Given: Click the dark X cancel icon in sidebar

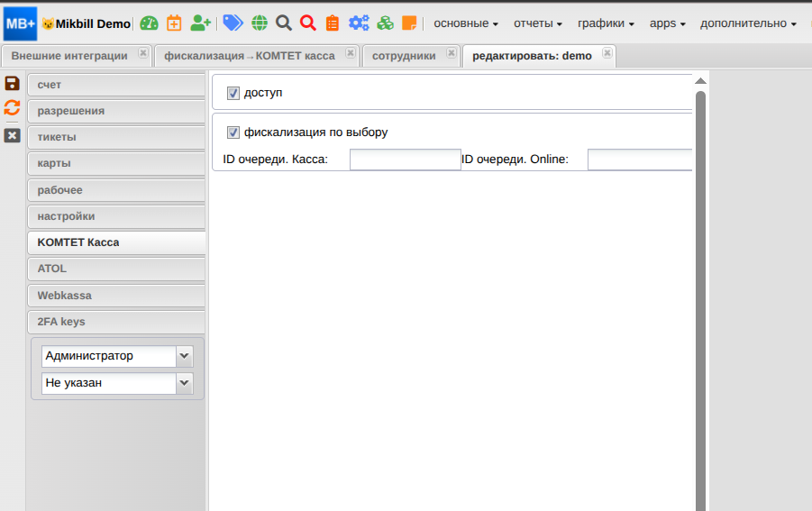Looking at the screenshot, I should click(x=12, y=136).
